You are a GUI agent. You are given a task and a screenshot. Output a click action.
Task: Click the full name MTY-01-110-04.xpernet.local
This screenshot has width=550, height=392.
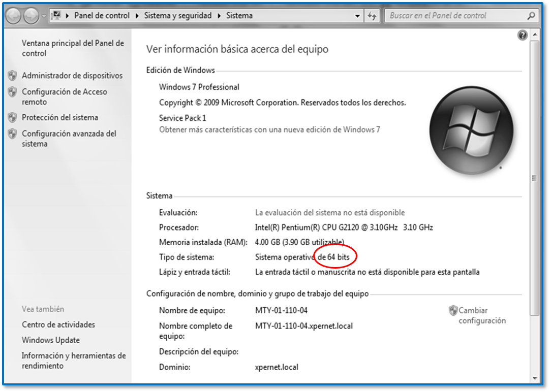[x=304, y=326]
